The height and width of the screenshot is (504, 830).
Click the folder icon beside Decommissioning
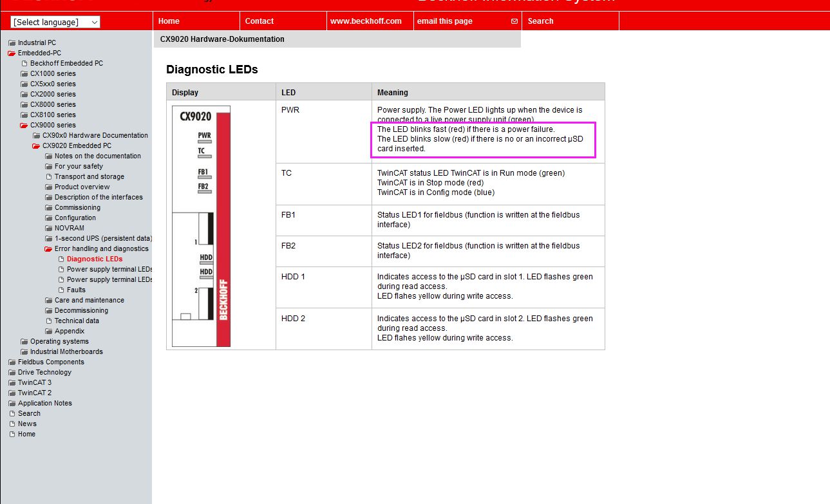tap(48, 311)
